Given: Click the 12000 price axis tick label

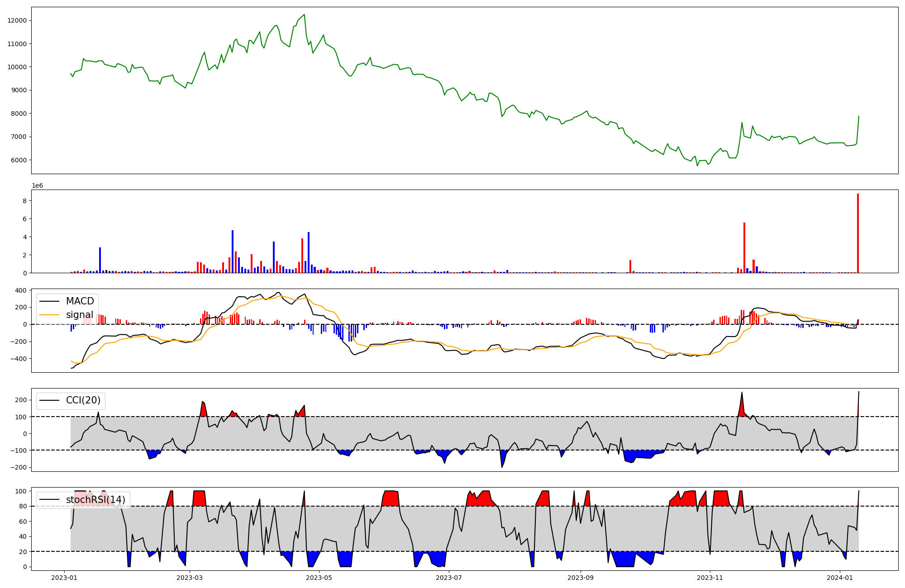Looking at the screenshot, I should (17, 20).
